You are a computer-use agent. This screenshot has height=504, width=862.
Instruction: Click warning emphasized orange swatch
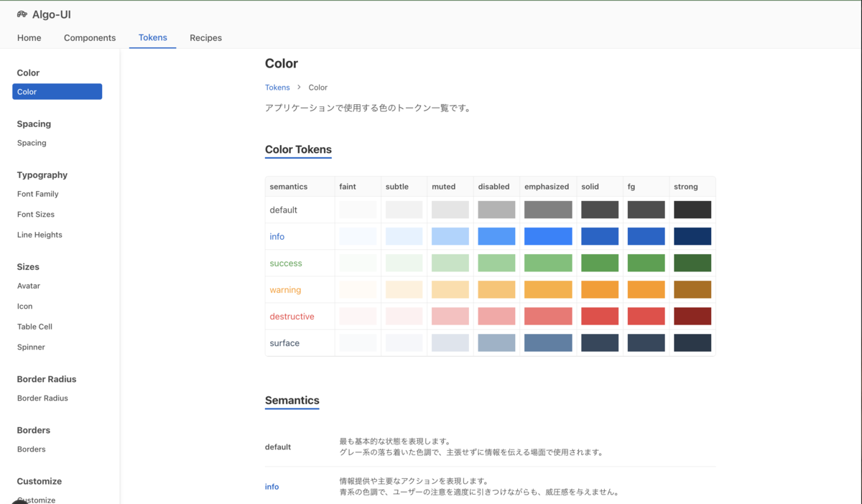pos(548,289)
